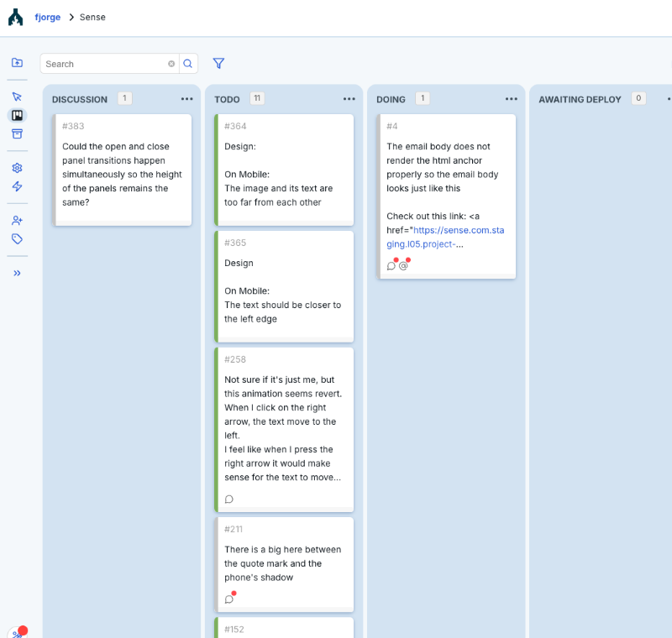Open card #258 about animation revert
This screenshot has height=638, width=672.
284,430
